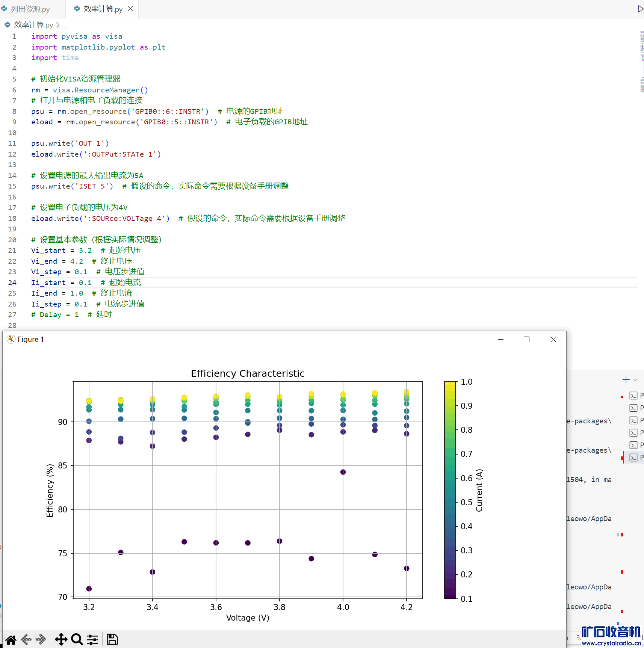The width and height of the screenshot is (644, 648).
Task: Select the 效率计算.py editor tab
Action: (x=103, y=9)
